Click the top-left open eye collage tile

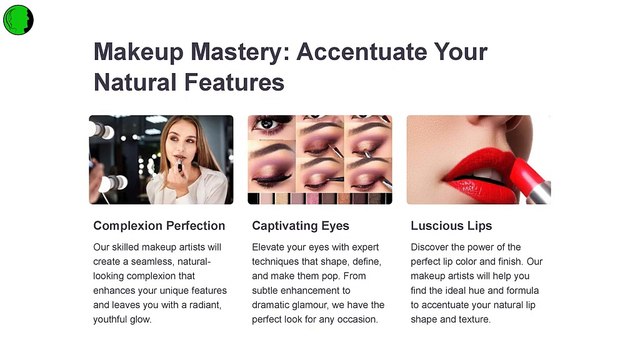tap(271, 127)
